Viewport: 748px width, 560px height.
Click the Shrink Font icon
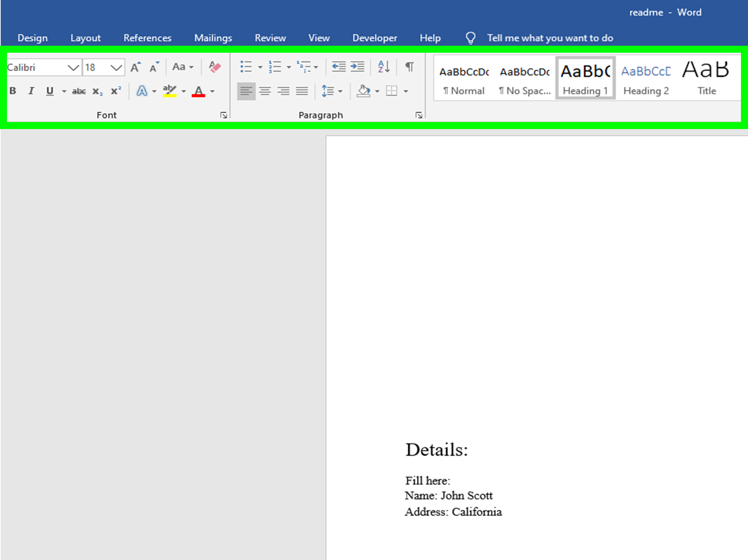(154, 67)
